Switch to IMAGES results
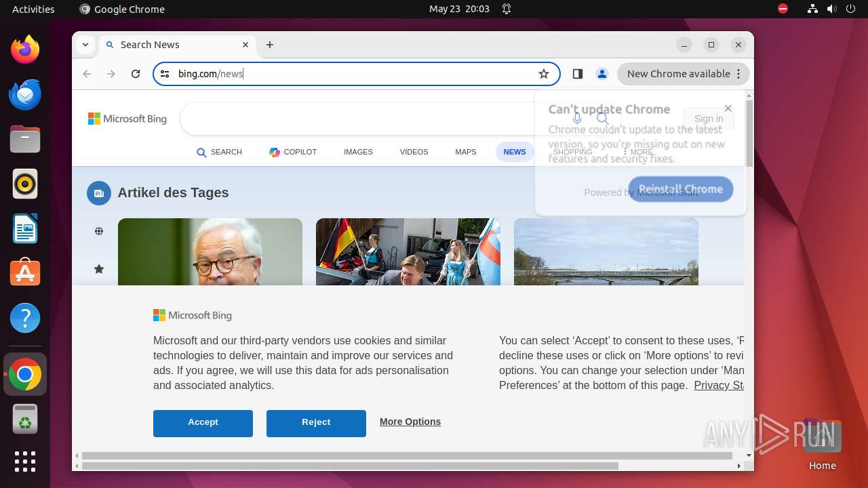868x488 pixels. [x=358, y=152]
